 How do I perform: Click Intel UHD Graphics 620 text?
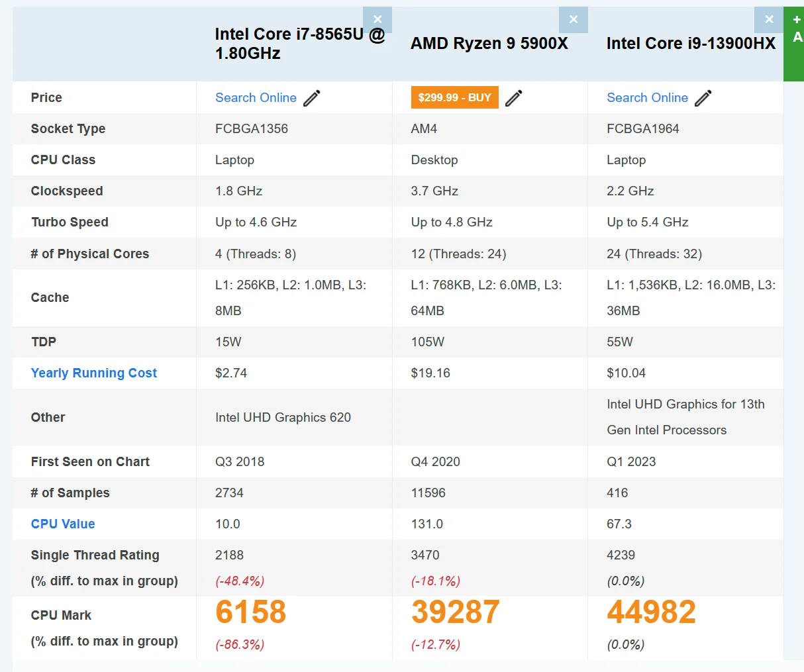(283, 417)
